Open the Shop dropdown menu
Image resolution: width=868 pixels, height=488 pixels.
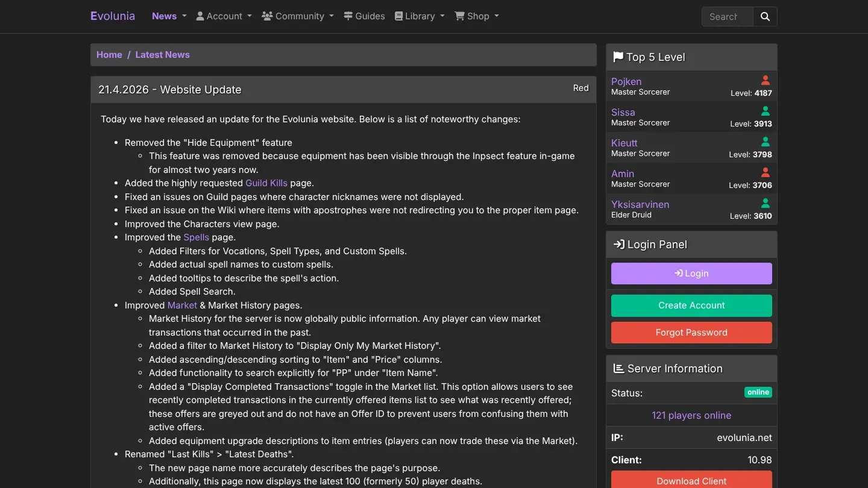click(477, 16)
